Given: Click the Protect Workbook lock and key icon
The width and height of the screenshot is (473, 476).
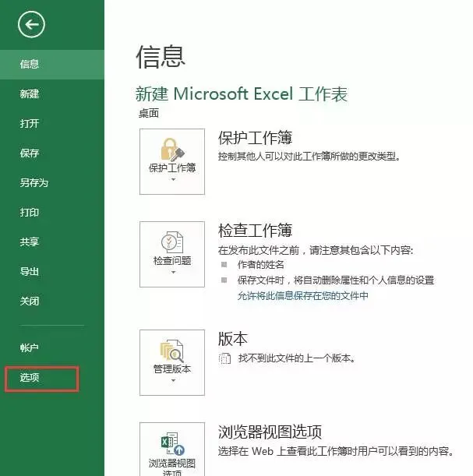Looking at the screenshot, I should click(x=172, y=150).
